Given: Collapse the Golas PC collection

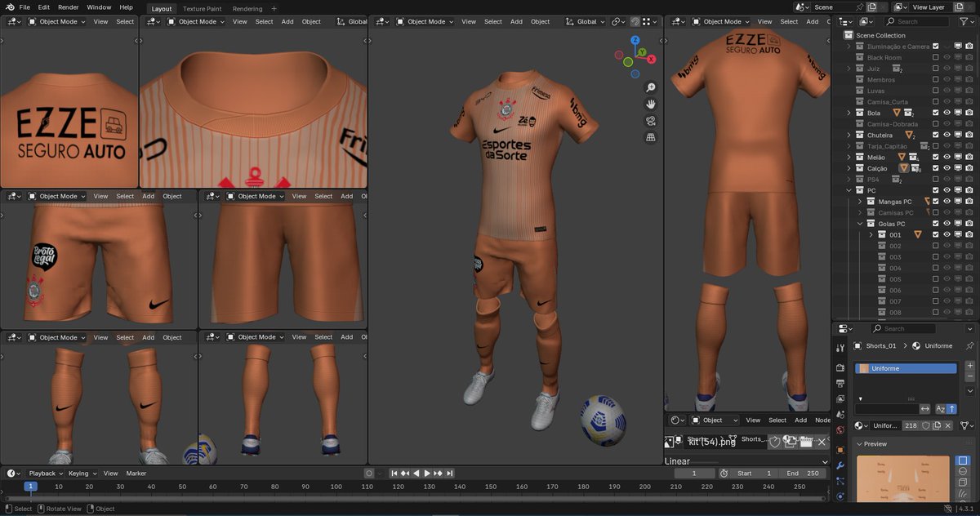Looking at the screenshot, I should point(860,224).
